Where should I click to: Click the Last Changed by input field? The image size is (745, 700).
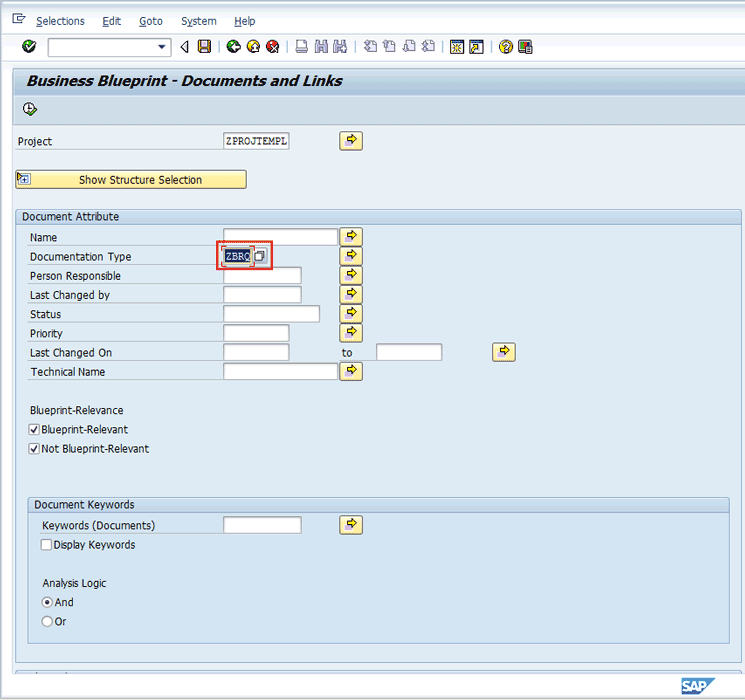pos(262,295)
